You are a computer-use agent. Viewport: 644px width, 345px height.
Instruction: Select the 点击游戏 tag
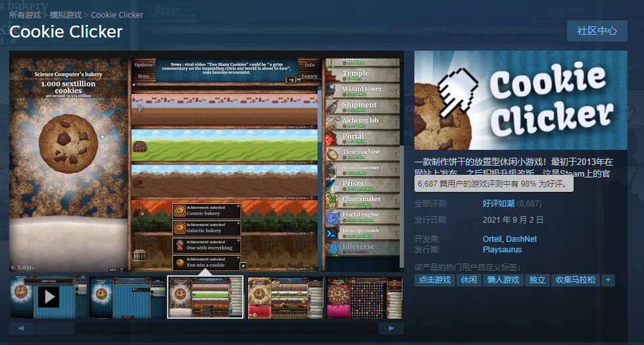click(435, 280)
